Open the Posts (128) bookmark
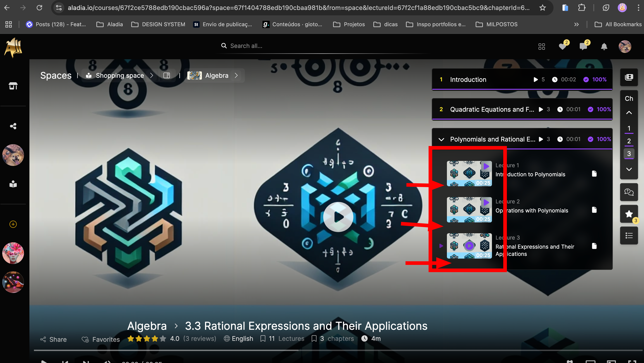 coord(56,24)
